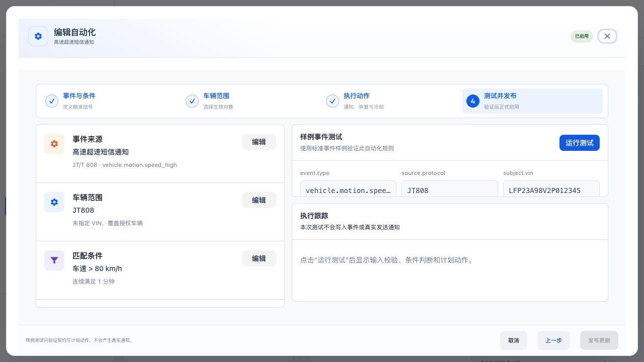Click the purple 匹配条件 filter icon
The height and width of the screenshot is (362, 644).
click(54, 260)
